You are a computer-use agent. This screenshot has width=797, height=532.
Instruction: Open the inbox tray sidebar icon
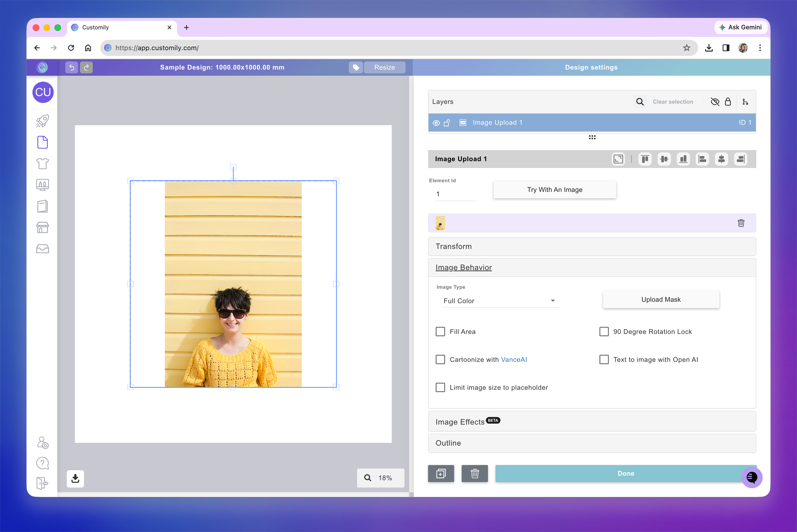click(42, 249)
